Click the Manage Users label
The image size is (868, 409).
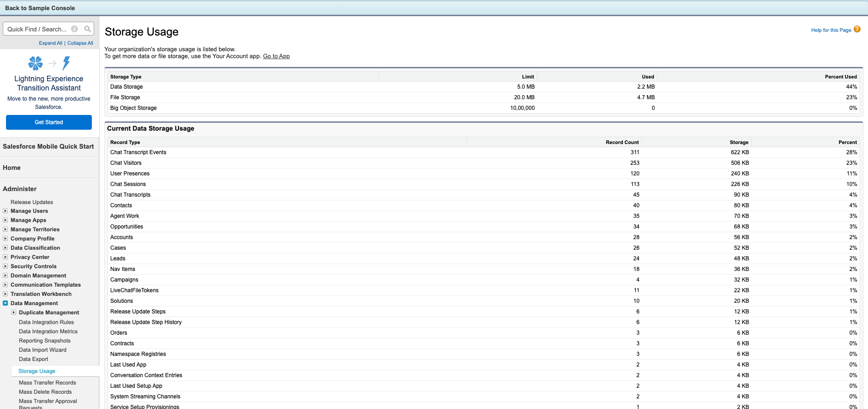[29, 211]
